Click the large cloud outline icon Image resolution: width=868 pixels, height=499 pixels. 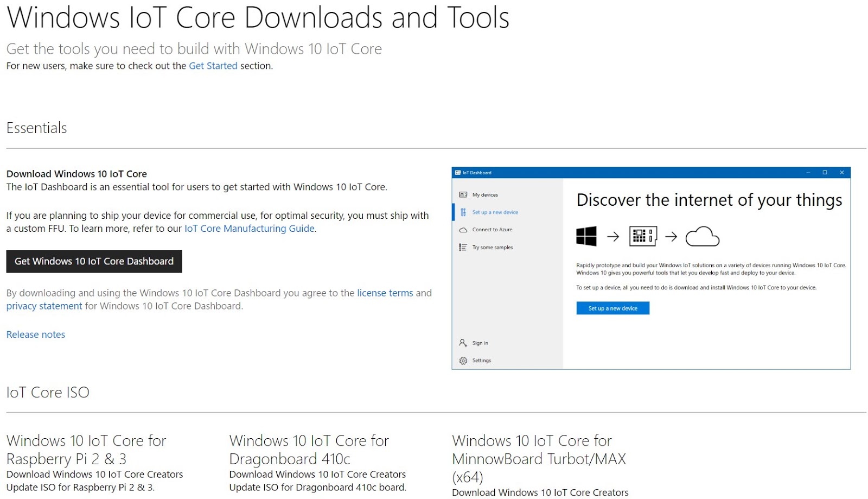[x=702, y=237]
